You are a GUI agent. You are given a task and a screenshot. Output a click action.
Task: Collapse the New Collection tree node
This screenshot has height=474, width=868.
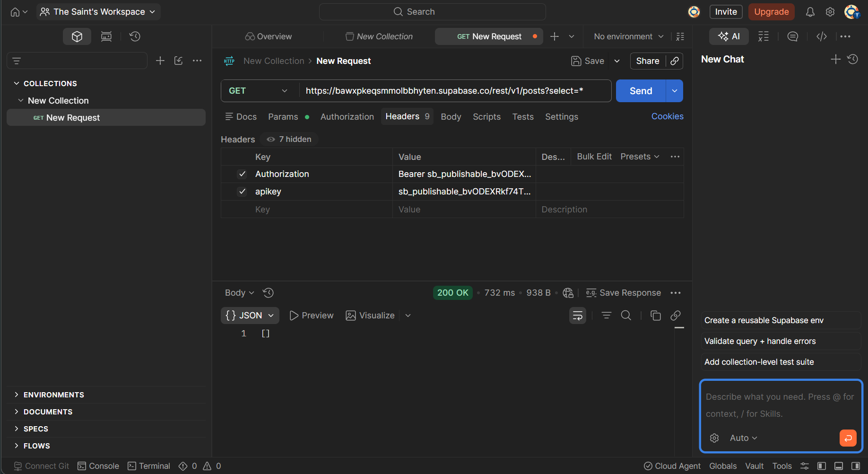pyautogui.click(x=21, y=100)
